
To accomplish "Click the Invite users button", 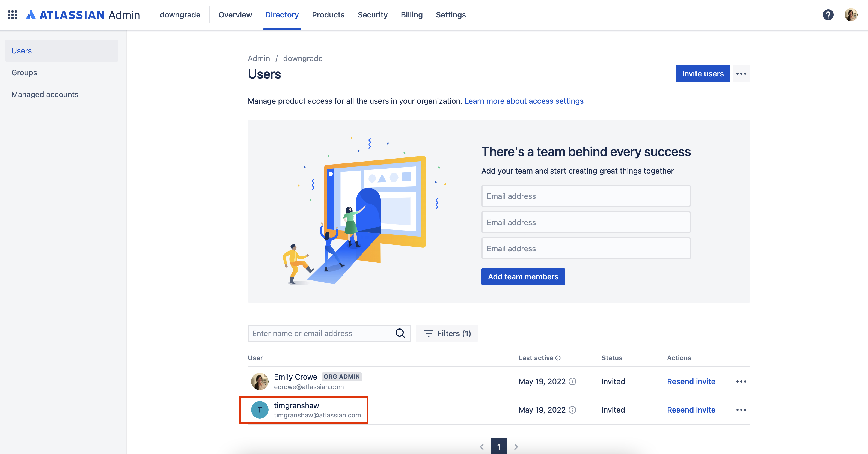I will [x=703, y=74].
